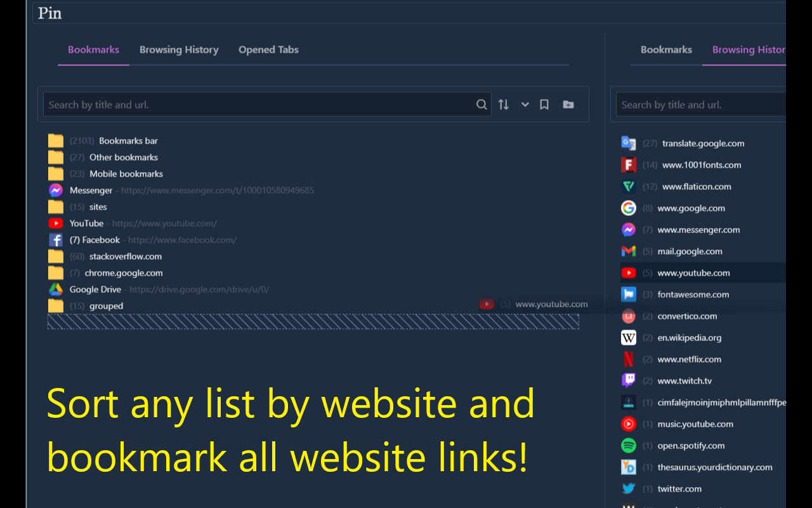Click the Twitch favicon
Screen dimensions: 812x508
click(x=629, y=381)
